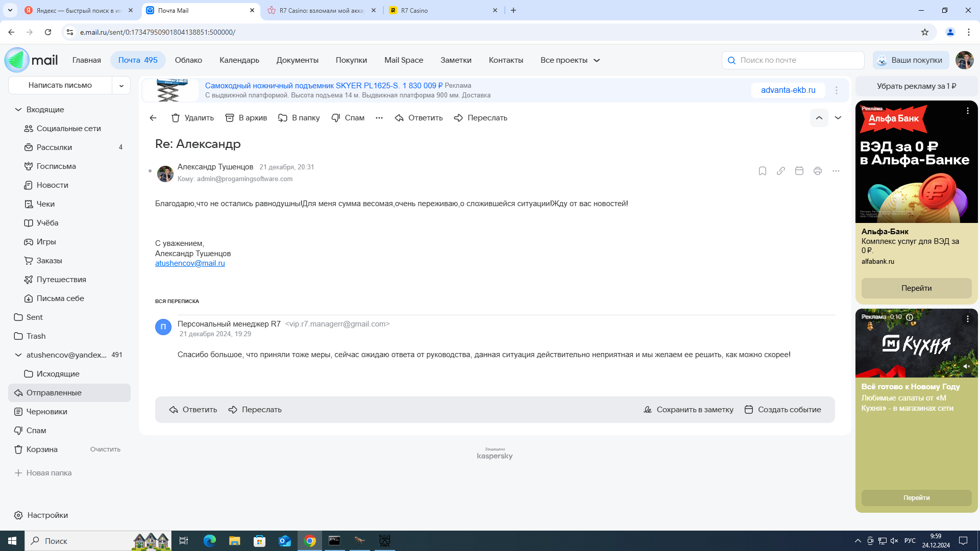Click the bookmark flag icon on message
Screen dimensions: 980x551
click(x=763, y=171)
